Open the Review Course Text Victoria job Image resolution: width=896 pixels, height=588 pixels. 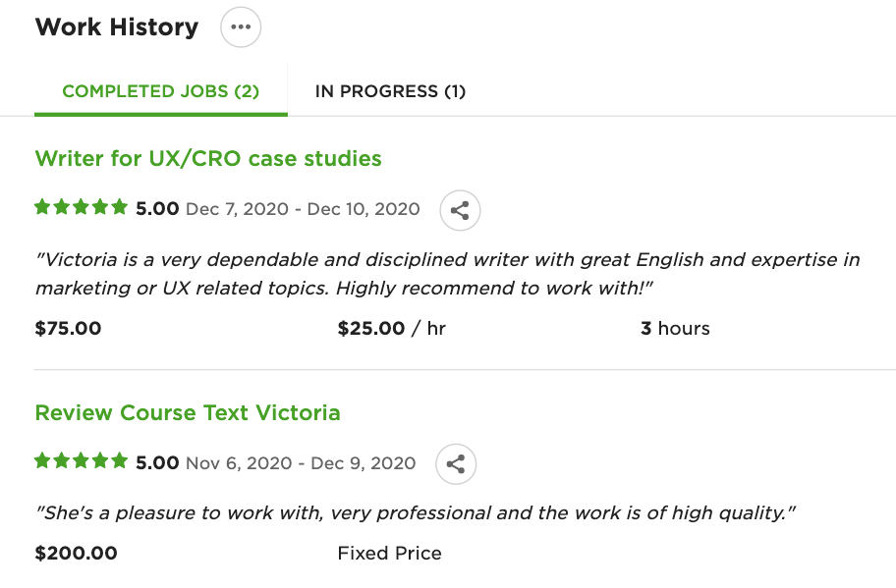pos(188,412)
